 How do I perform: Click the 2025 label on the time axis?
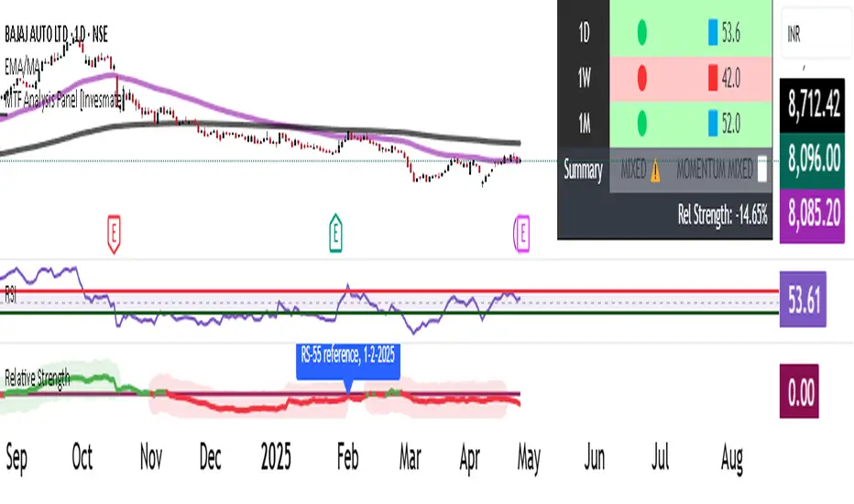(x=276, y=456)
